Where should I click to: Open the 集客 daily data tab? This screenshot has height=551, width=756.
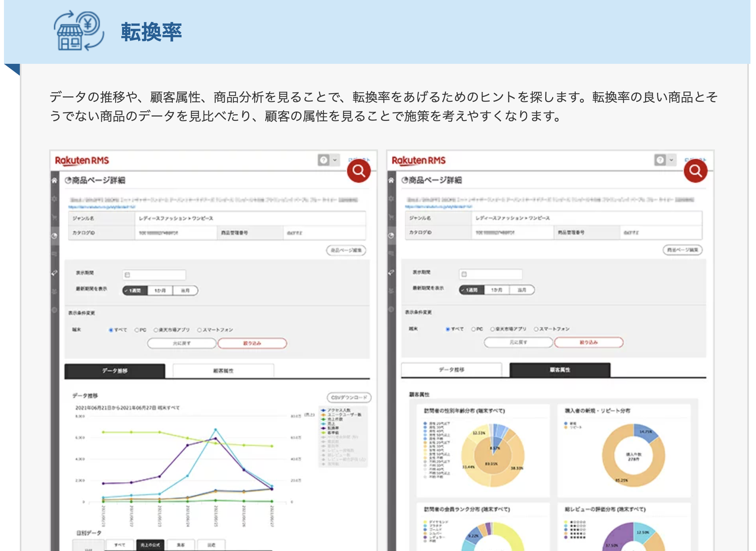(181, 545)
